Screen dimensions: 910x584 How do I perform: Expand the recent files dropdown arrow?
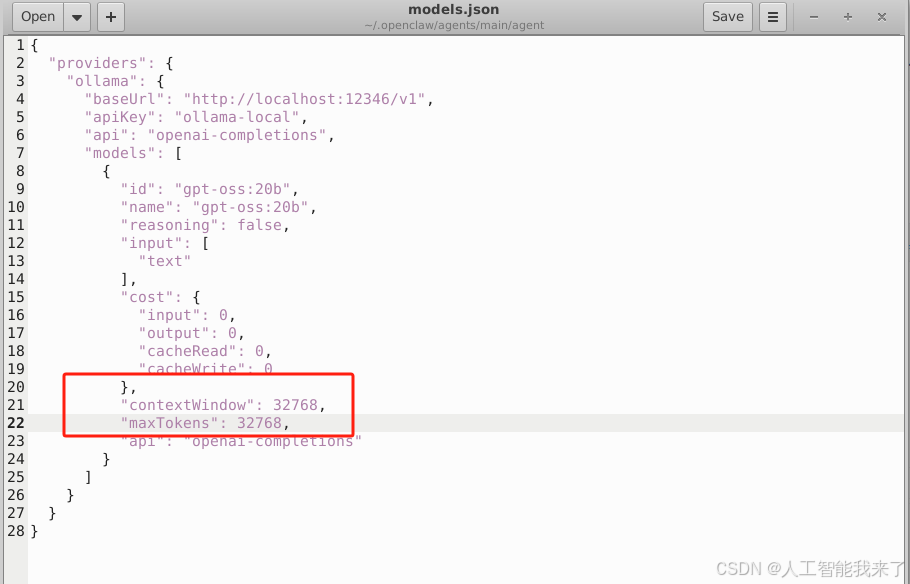pos(77,17)
